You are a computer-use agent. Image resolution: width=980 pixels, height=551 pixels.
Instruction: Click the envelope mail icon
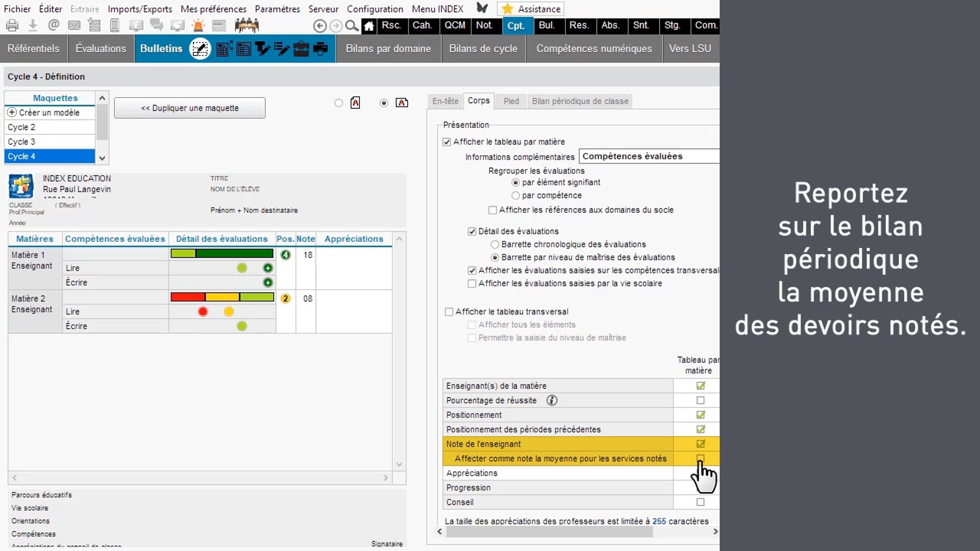(x=74, y=26)
